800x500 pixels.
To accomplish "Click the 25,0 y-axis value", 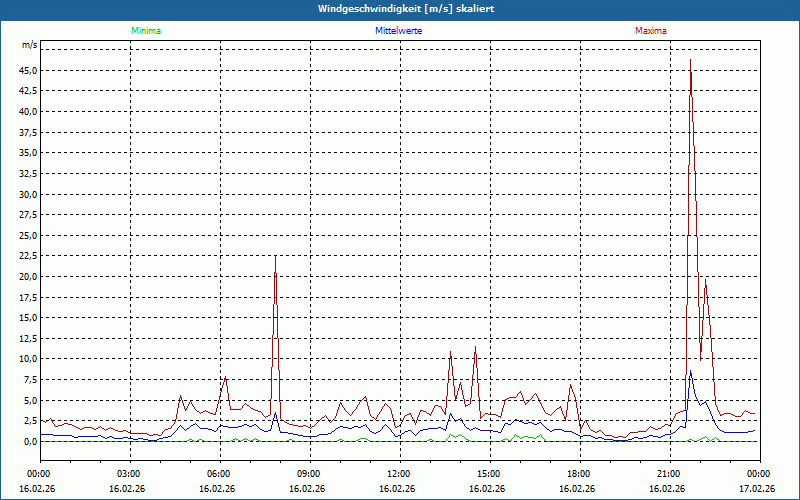I will [28, 235].
